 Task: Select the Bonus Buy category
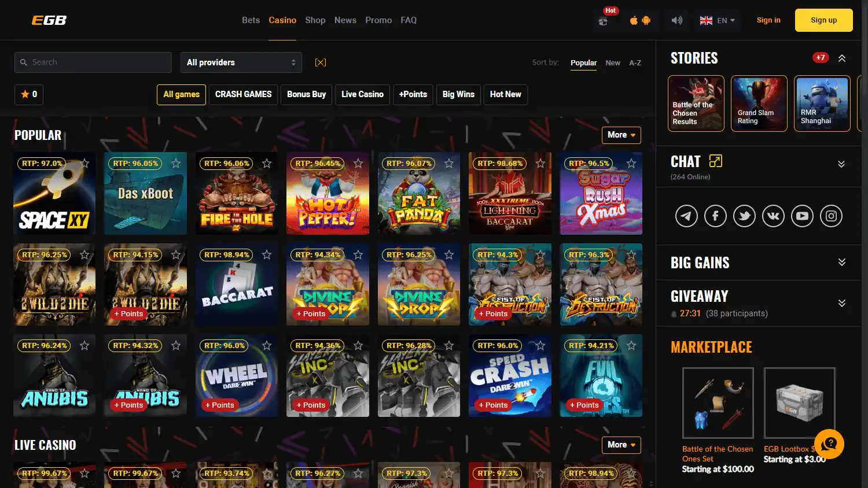coord(307,94)
